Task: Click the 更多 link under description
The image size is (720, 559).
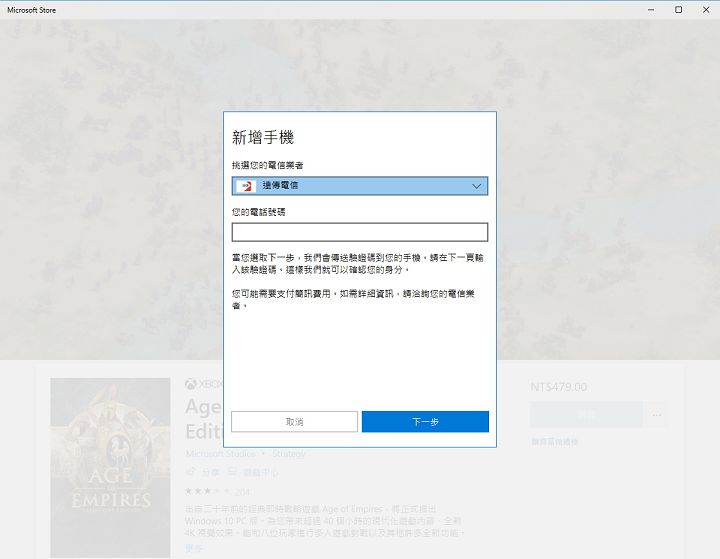Action: click(x=193, y=548)
